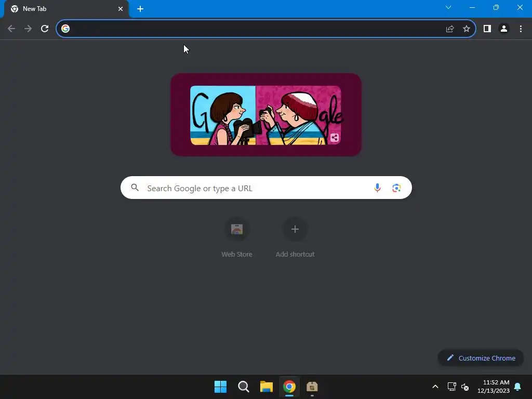Open the Chrome side panel
Viewport: 532px width, 399px height.
pyautogui.click(x=487, y=29)
